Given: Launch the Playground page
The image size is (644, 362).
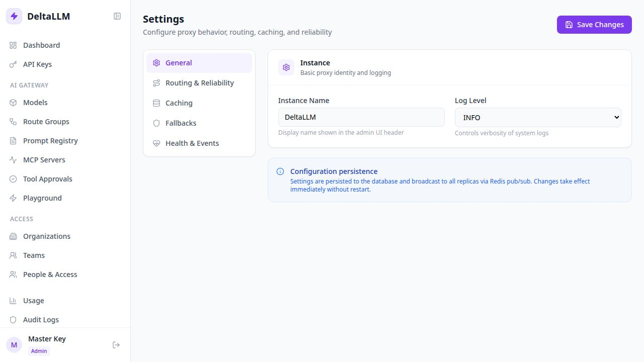Looking at the screenshot, I should coord(65,198).
